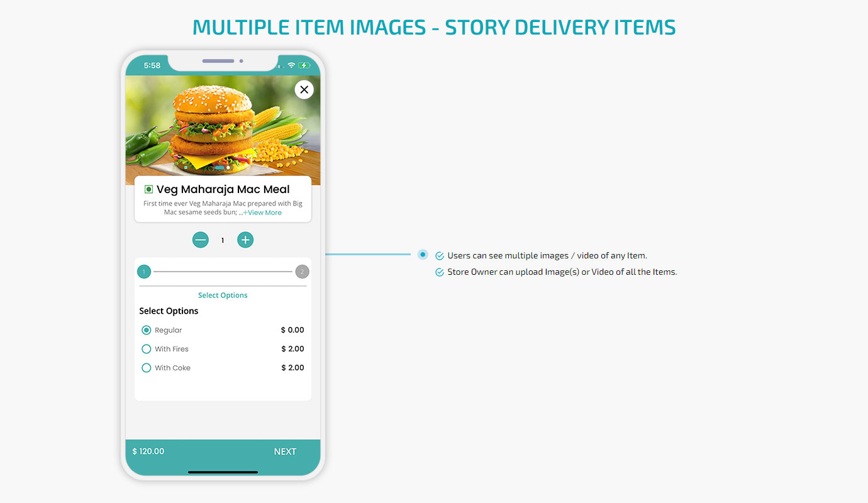868x503 pixels.
Task: Click checkmark beside 'Users can see multiple images'
Action: [440, 256]
